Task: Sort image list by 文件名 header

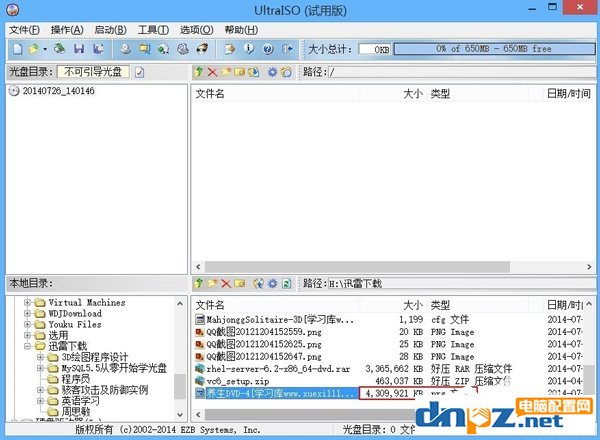Action: coord(276,94)
